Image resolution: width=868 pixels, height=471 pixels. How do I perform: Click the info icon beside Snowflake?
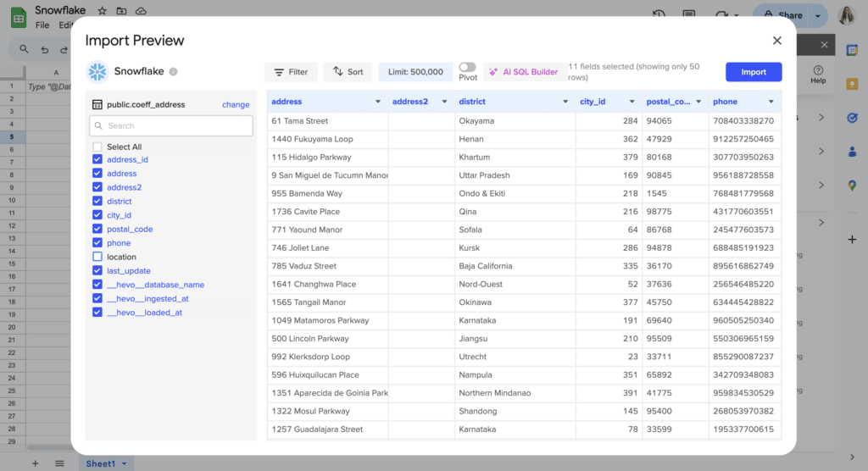(x=173, y=72)
